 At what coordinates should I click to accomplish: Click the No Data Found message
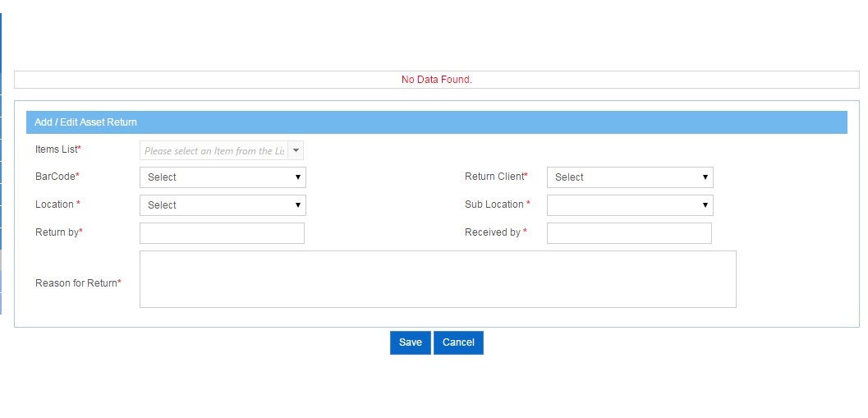click(437, 80)
